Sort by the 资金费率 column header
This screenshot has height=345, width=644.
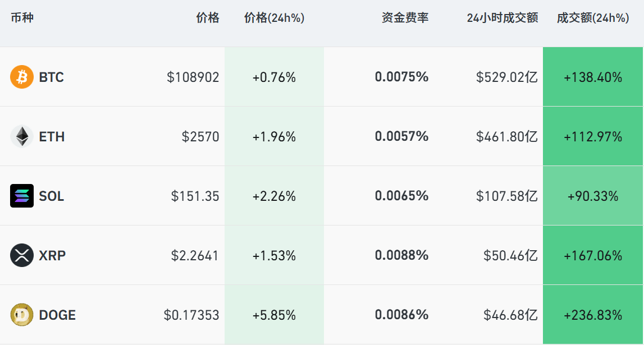click(405, 18)
